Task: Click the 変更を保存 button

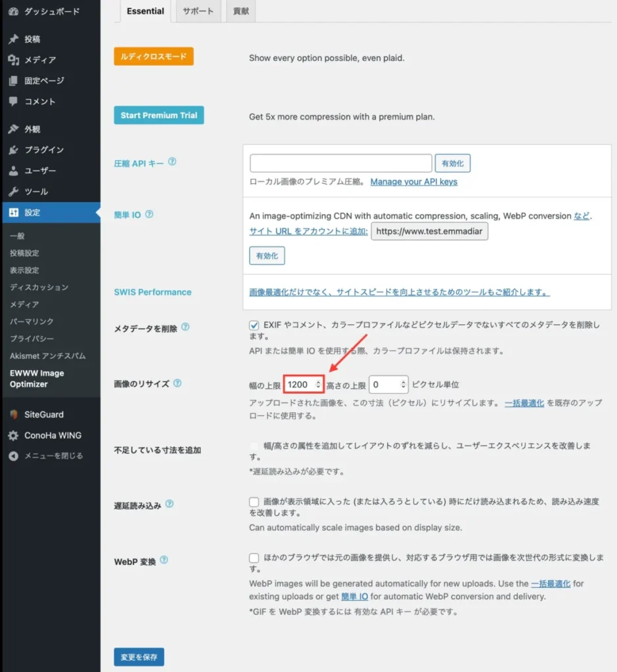Action: point(139,657)
